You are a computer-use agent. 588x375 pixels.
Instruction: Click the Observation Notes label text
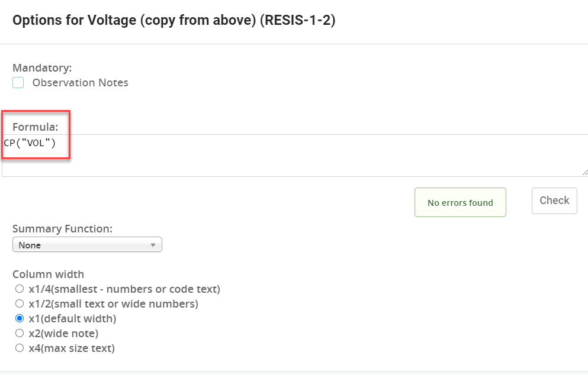[81, 82]
